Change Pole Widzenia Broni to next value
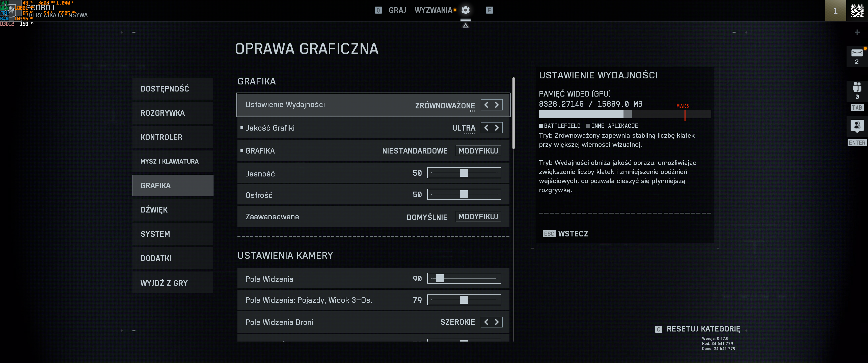 (x=497, y=322)
